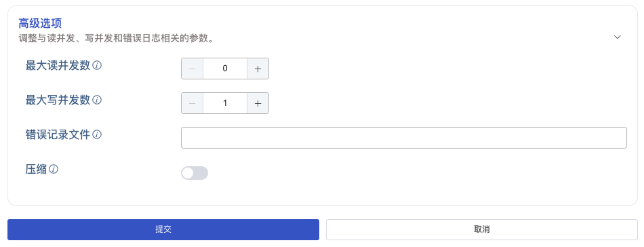Focus the 最大写并发数 value field

pos(225,103)
